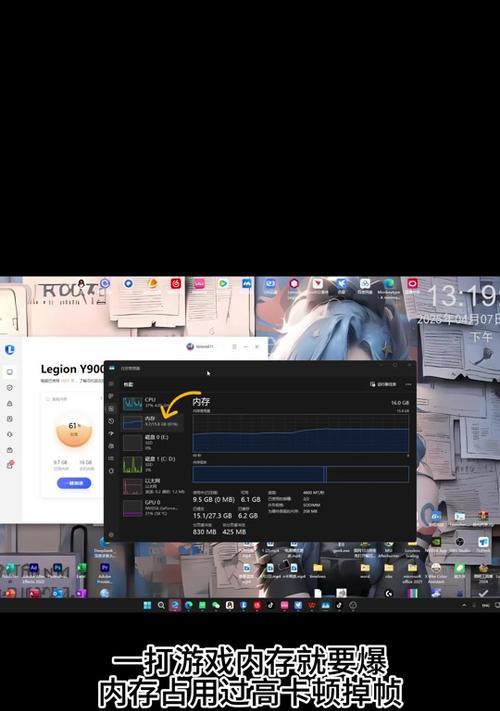The width and height of the screenshot is (500, 711).
Task: Open the shield protection icon in Lenovo sidebar
Action: click(x=10, y=388)
